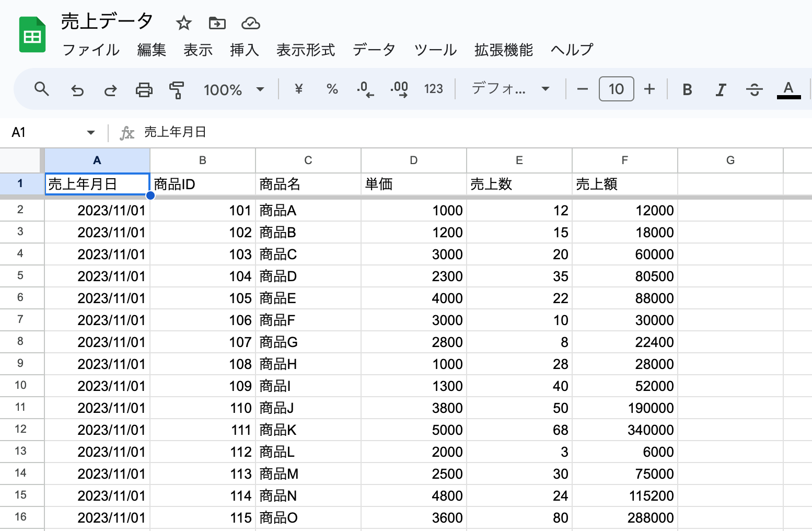
Task: Click the blue fill handle on cell A1
Action: (150, 195)
